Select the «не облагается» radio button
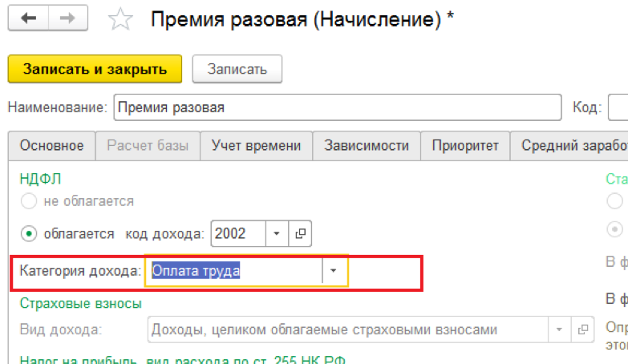Viewport: 628px width, 364px height. pyautogui.click(x=30, y=201)
